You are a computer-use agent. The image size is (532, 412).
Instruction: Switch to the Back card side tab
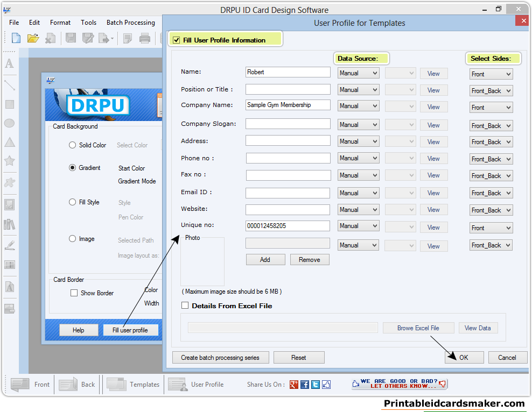[x=78, y=384]
